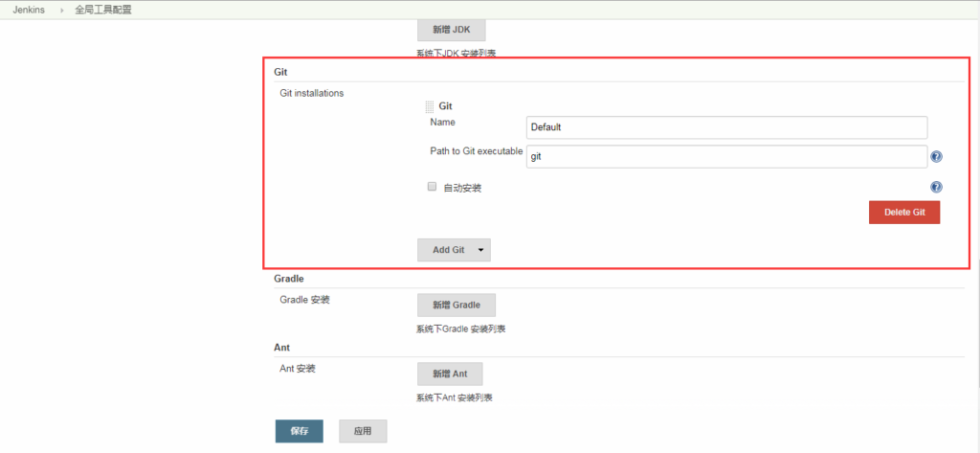This screenshot has height=453, width=980.
Task: Select the 全局工具配置 breadcrumb item
Action: click(103, 10)
